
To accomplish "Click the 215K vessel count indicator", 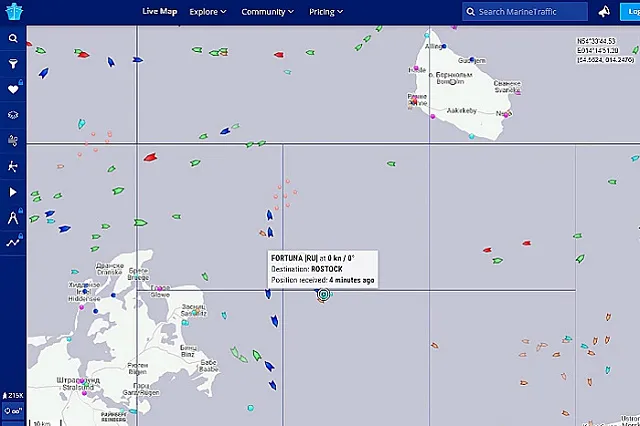I will point(13,395).
